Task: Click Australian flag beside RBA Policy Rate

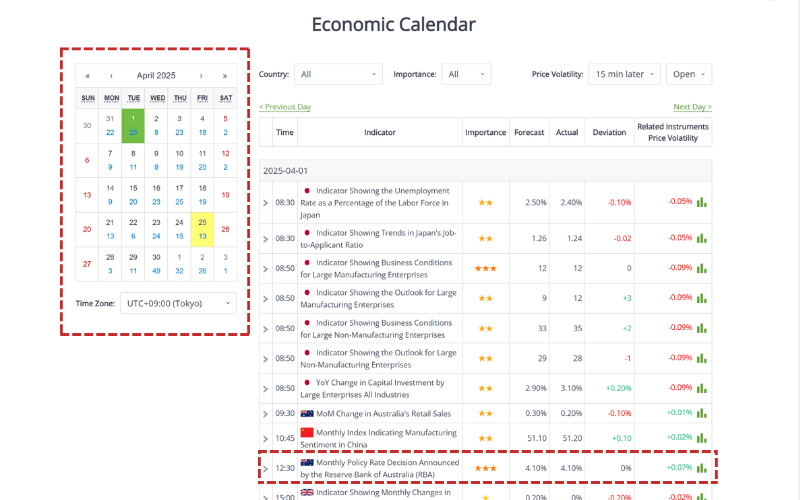Action: [307, 463]
